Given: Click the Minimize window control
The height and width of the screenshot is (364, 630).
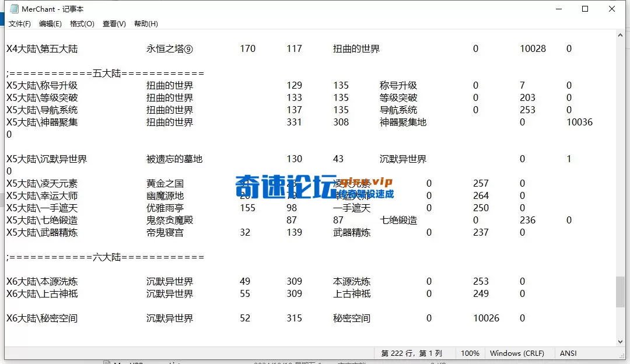Looking at the screenshot, I should coord(558,9).
